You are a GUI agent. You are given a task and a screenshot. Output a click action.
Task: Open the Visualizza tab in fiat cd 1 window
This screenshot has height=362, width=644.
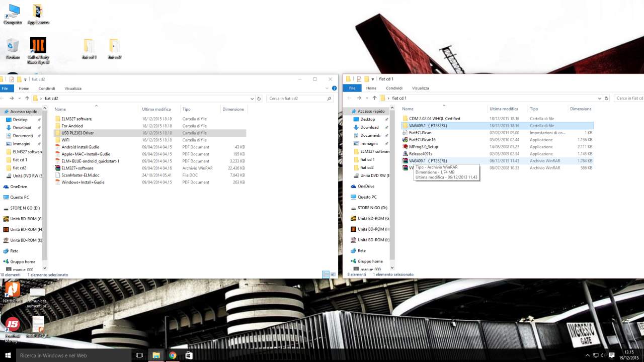[420, 88]
